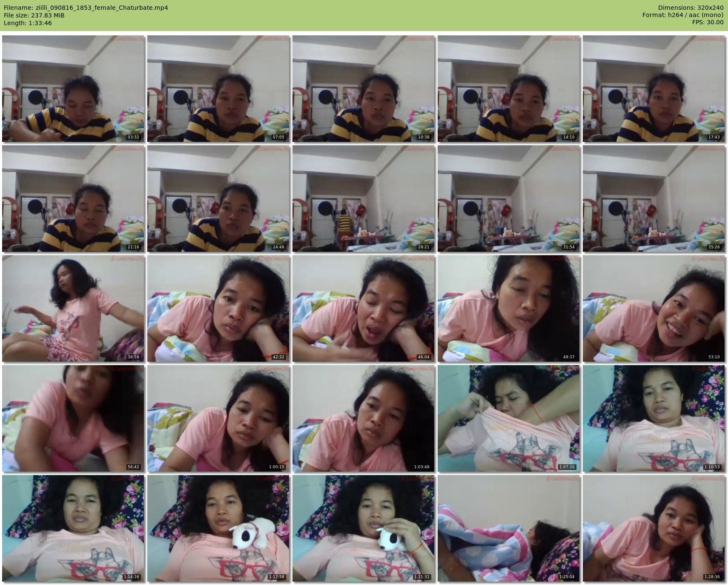Pick the thumbnail at 1:21:31
Viewport: 728px width, 585px height.
click(364, 528)
